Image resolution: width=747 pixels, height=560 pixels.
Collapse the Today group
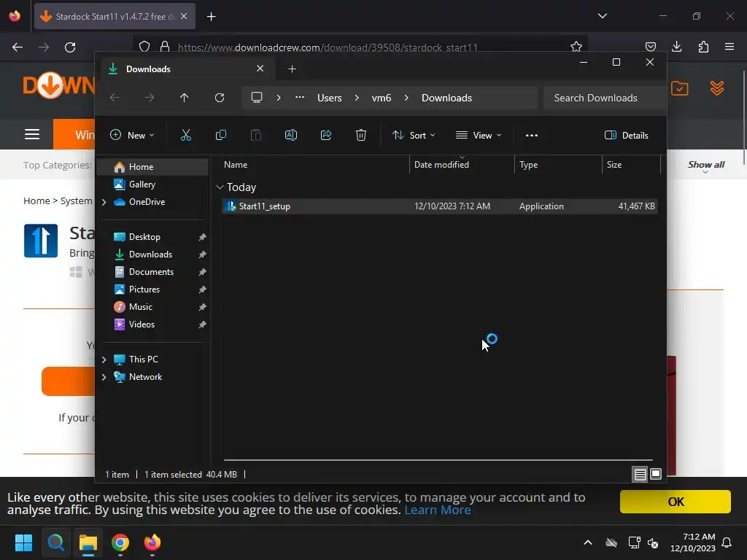click(x=220, y=187)
